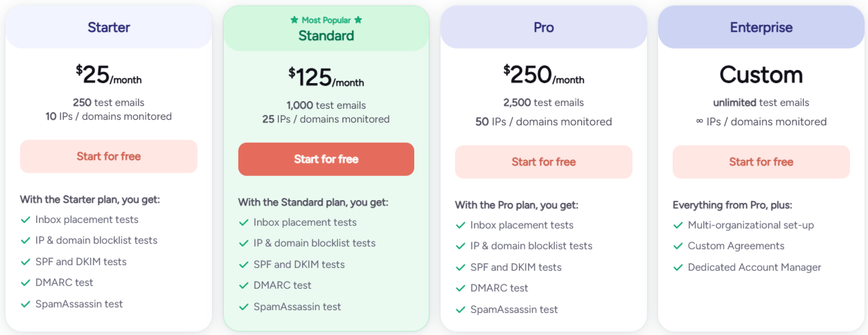
Task: Click Start for free under Enterprise plan
Action: 761,162
